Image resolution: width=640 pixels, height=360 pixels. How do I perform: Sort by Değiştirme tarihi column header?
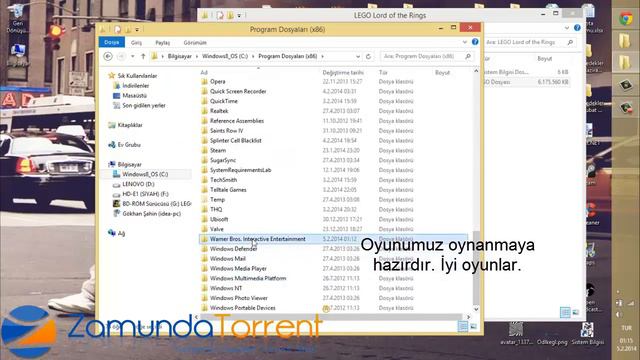click(x=343, y=73)
